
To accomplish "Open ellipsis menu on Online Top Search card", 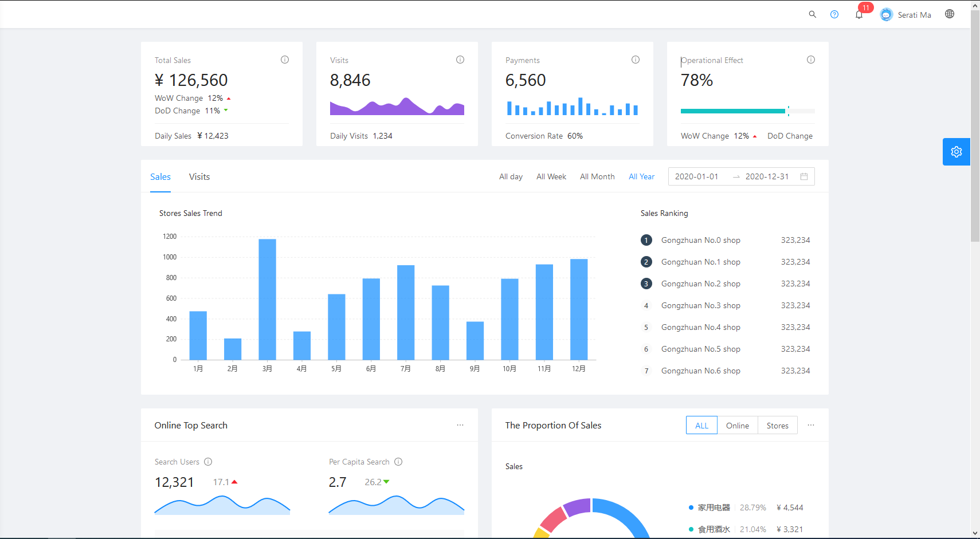I will point(460,425).
